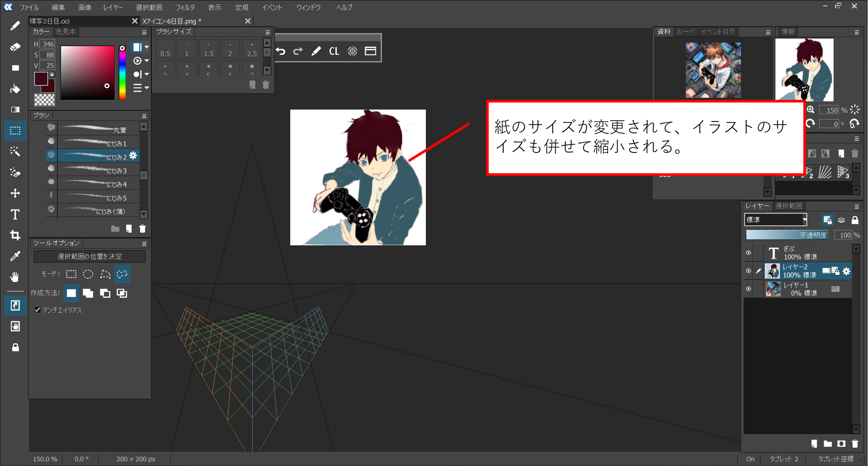This screenshot has width=868, height=466.
Task: Select the Eraser tool
Action: tap(15, 47)
